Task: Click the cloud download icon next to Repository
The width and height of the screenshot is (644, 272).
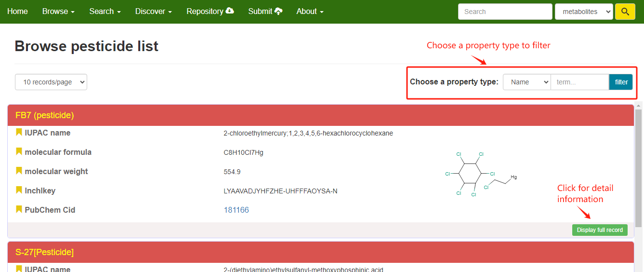Action: pos(230,11)
